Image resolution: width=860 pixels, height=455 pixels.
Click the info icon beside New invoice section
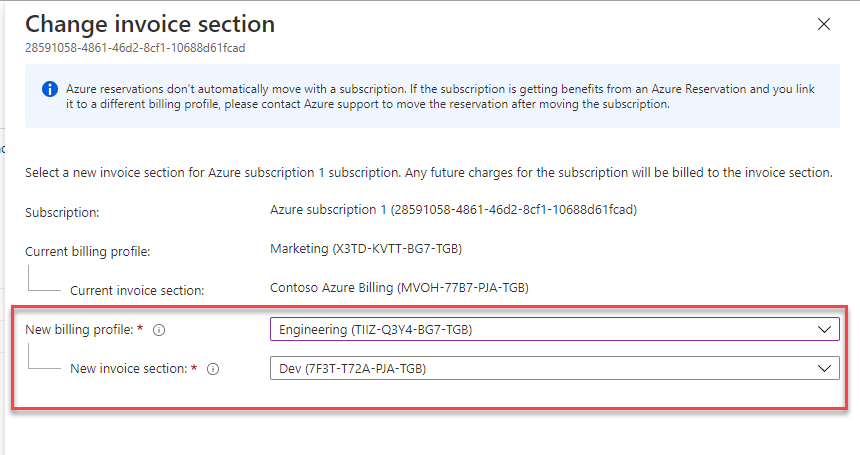(x=213, y=368)
